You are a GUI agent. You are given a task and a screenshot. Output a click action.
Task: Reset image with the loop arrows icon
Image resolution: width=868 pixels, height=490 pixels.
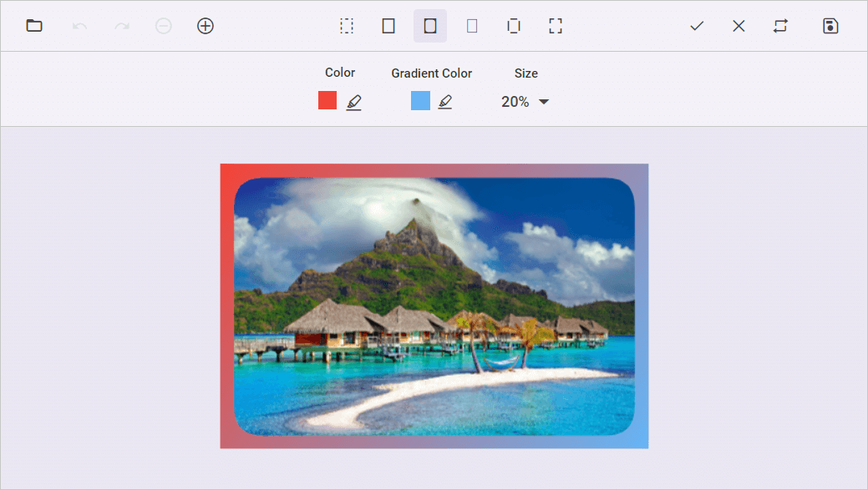[780, 26]
